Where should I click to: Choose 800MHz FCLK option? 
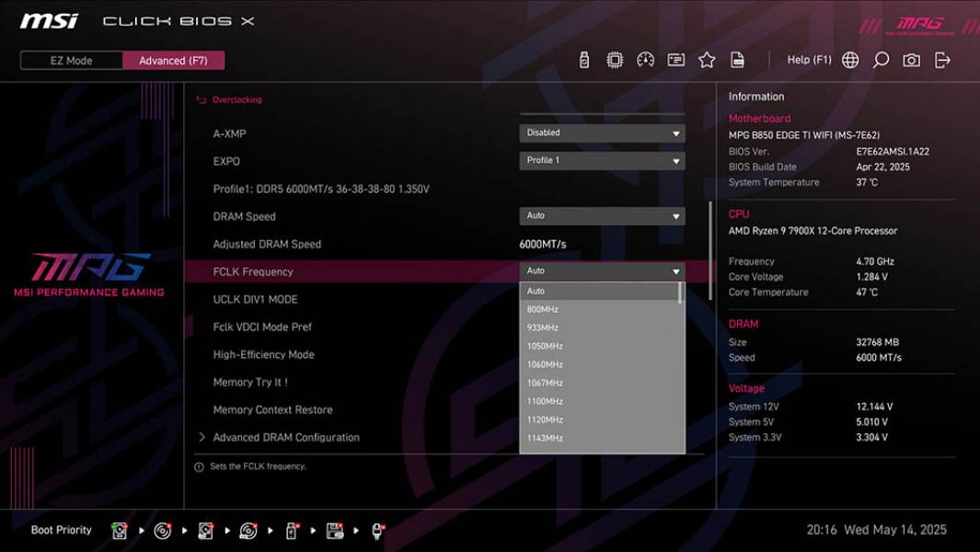tap(599, 309)
